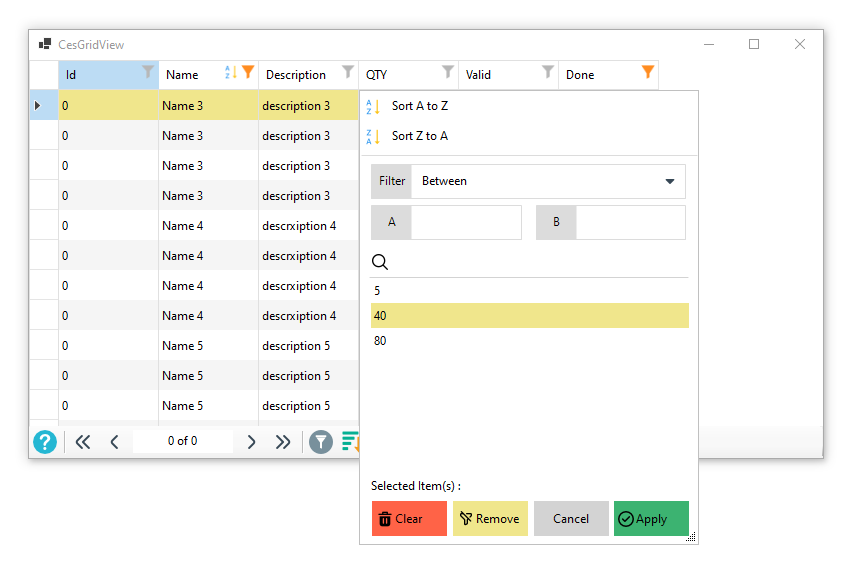854x562 pixels.
Task: Choose Sort Z to A
Action: coord(419,136)
